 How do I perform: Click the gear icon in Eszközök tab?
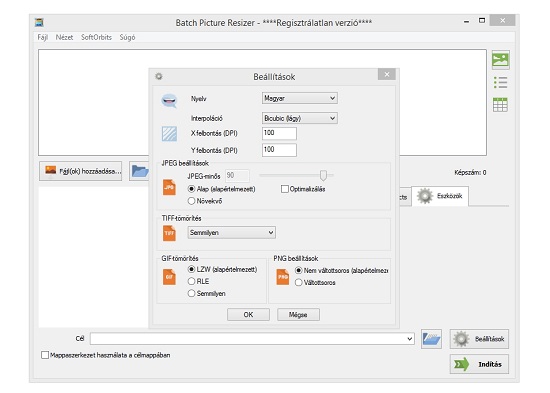[425, 196]
